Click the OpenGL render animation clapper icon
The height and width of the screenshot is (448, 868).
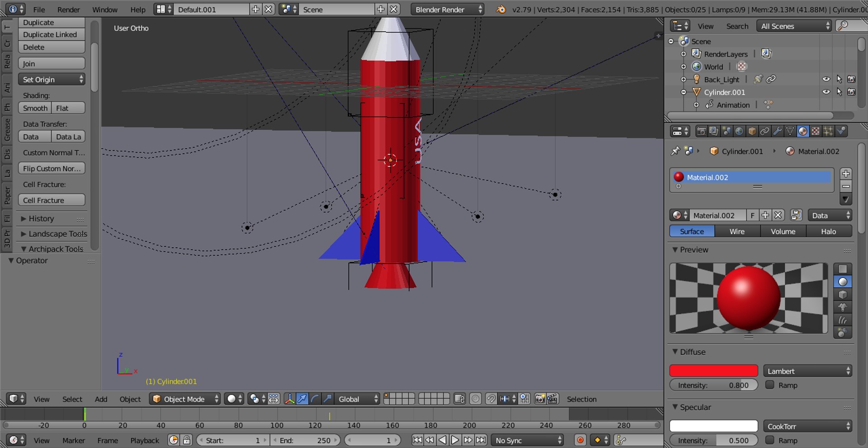[x=552, y=399]
